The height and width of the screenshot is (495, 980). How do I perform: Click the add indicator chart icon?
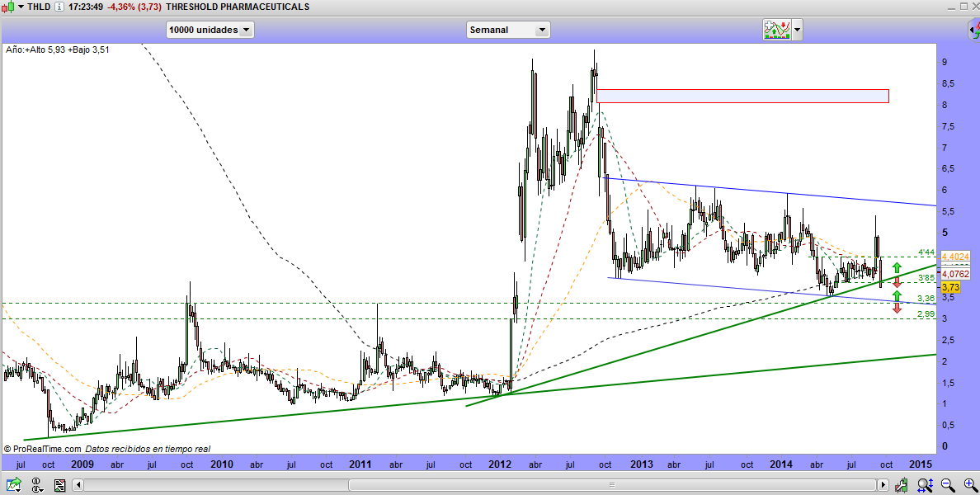(777, 30)
